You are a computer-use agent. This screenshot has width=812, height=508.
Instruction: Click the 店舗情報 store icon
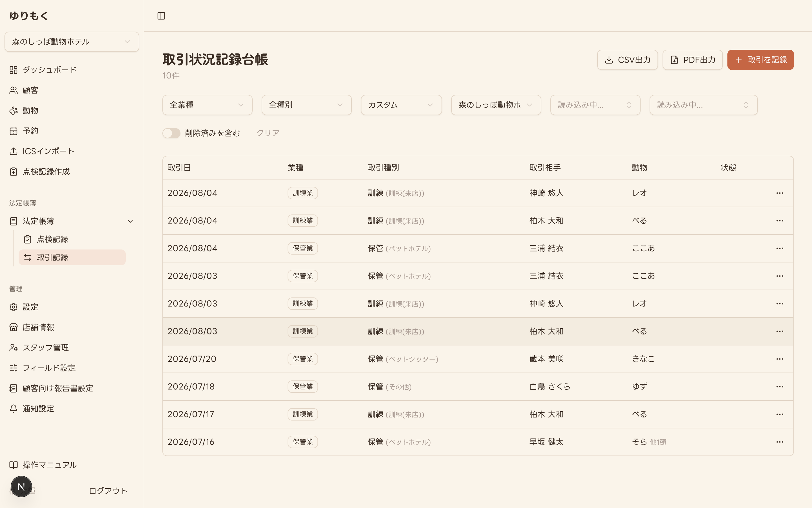click(x=14, y=327)
